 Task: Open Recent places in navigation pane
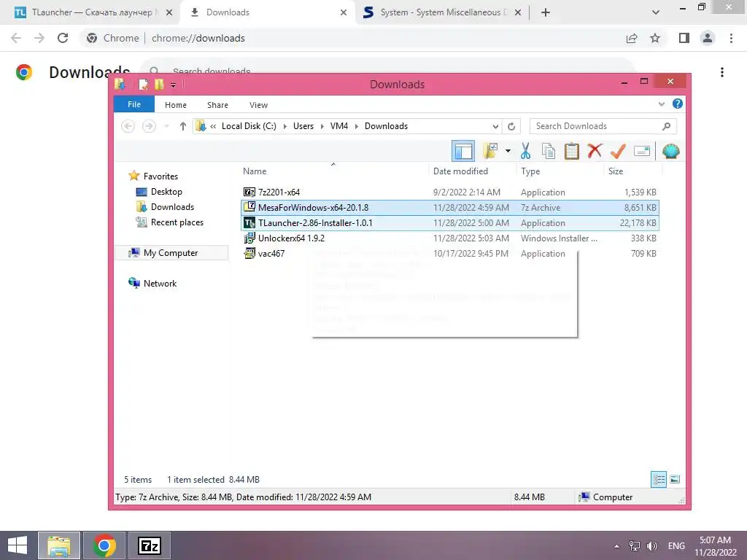tap(177, 222)
